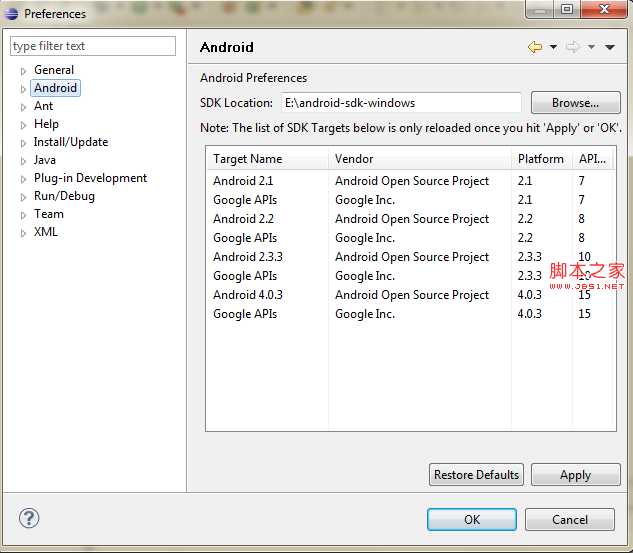The width and height of the screenshot is (633, 553).
Task: Open the Plug-in Development preferences page
Action: pyautogui.click(x=90, y=178)
